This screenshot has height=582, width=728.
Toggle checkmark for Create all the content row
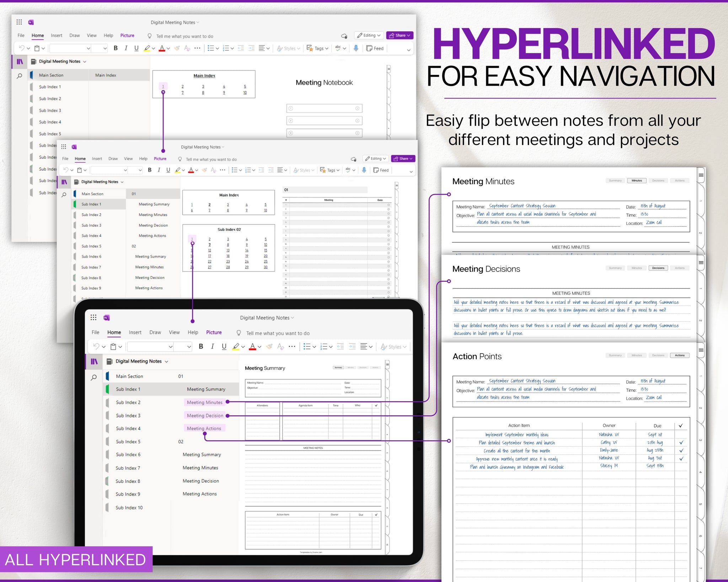681,451
